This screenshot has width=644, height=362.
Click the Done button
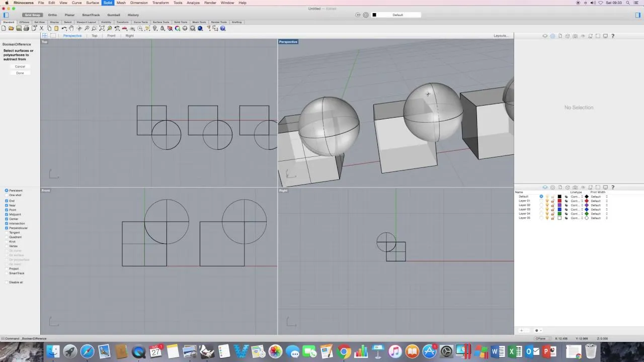tap(20, 73)
